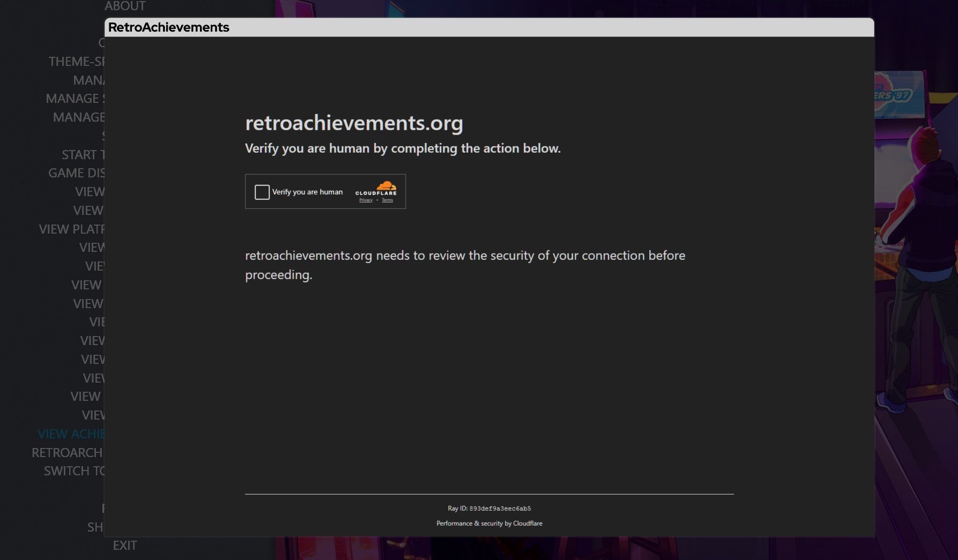Check the "Verify you are human" checkbox
This screenshot has width=958, height=560.
[x=262, y=192]
